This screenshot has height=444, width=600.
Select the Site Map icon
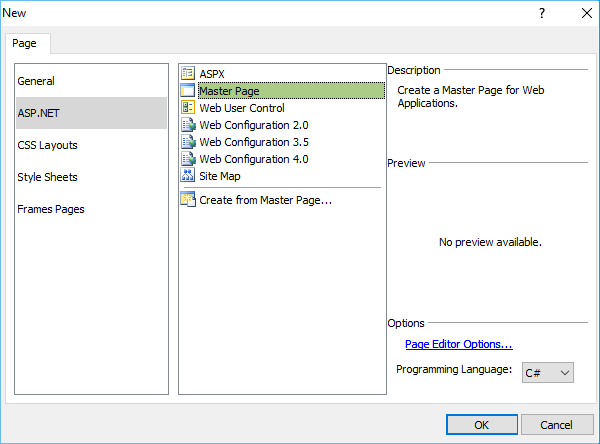pyautogui.click(x=187, y=176)
